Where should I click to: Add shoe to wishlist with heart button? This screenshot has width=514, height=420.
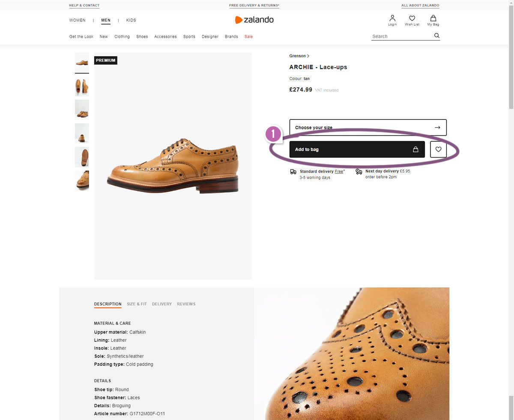pyautogui.click(x=438, y=149)
